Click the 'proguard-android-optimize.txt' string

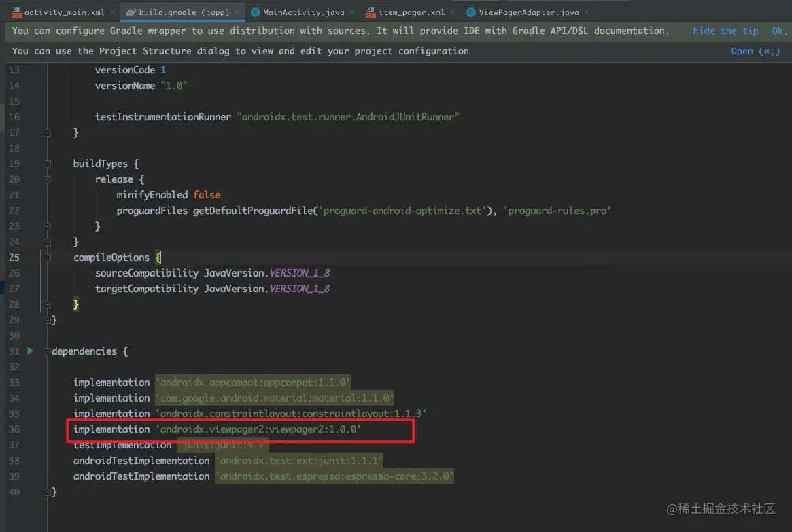point(402,211)
